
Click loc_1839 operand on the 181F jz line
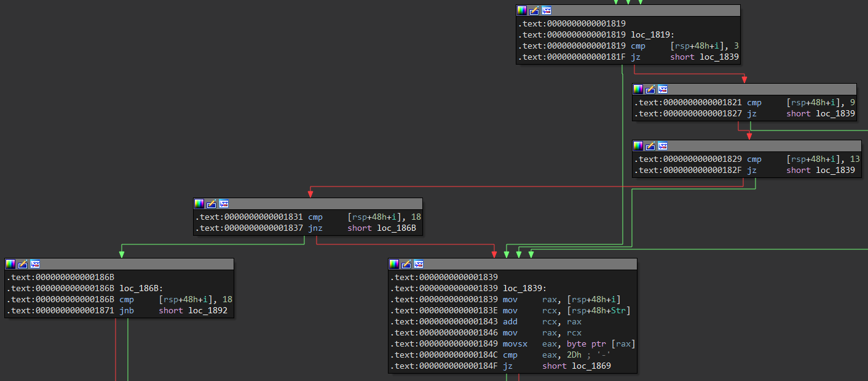tap(719, 57)
